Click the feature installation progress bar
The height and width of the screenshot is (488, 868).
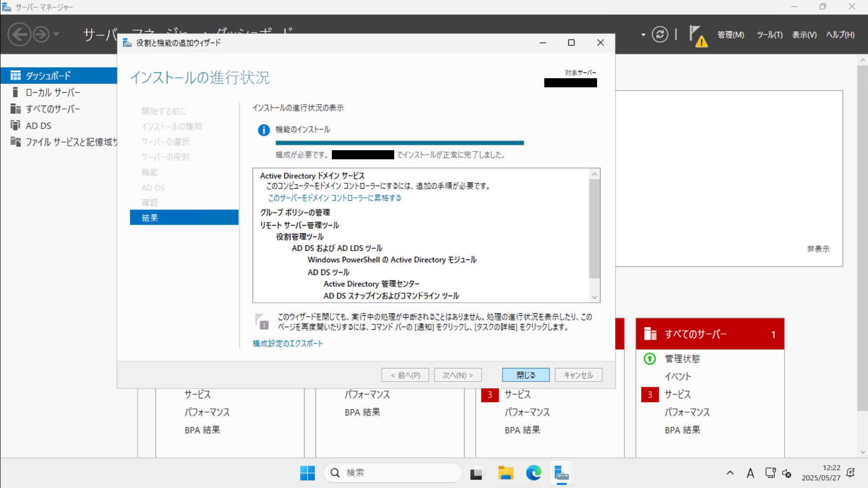(x=399, y=143)
